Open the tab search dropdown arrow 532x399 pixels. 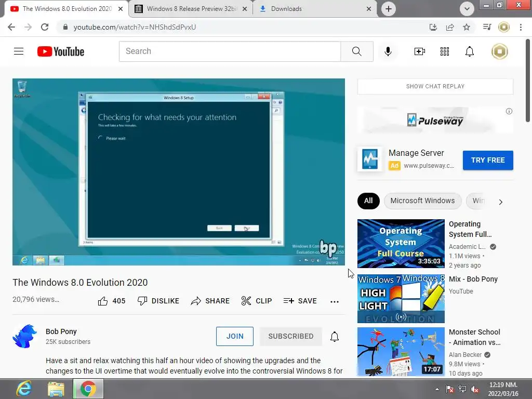pos(467,9)
